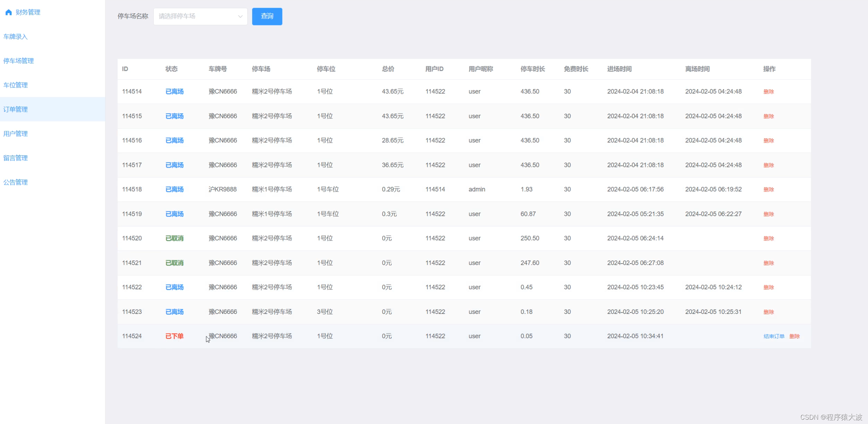Viewport: 868px width, 424px height.
Task: Click the 状态 column header
Action: point(172,69)
